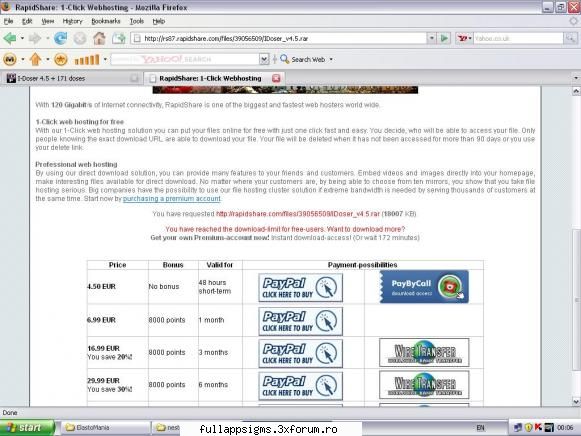
Task: Click the green Back arrow button
Action: [10, 38]
